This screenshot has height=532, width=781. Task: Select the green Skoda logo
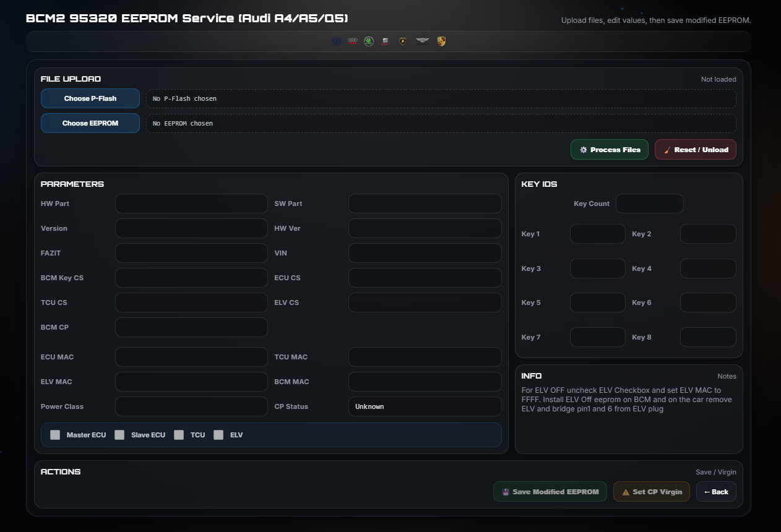tap(369, 41)
